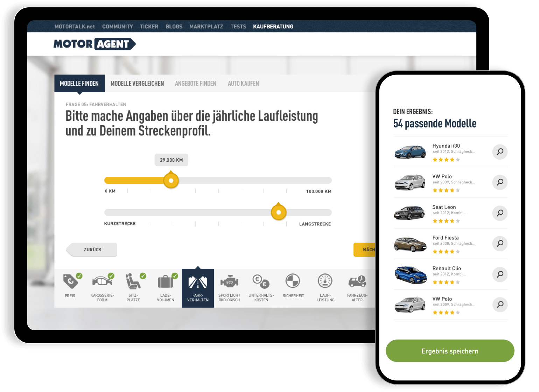Click the route profile slider track near Kurzstrecke

(119, 212)
